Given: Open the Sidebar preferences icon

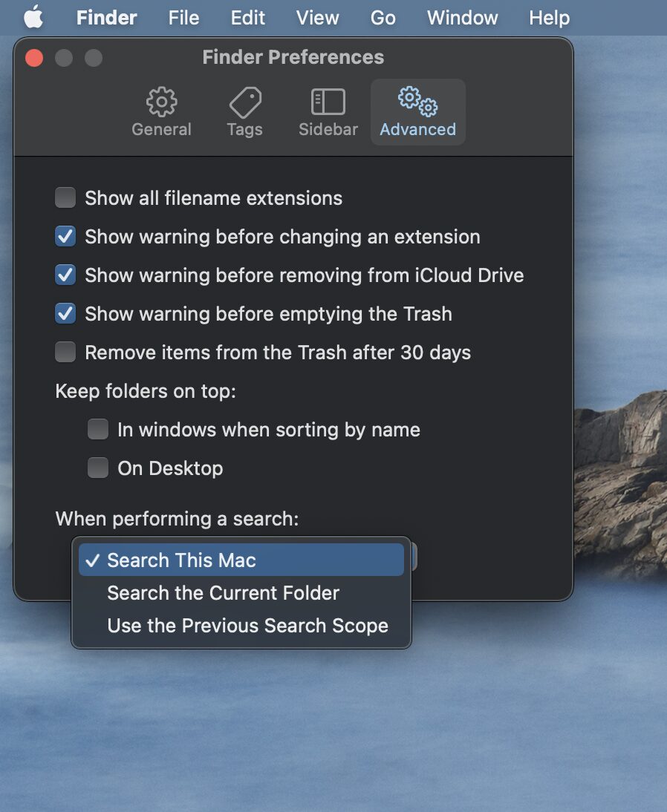Looking at the screenshot, I should tap(328, 102).
